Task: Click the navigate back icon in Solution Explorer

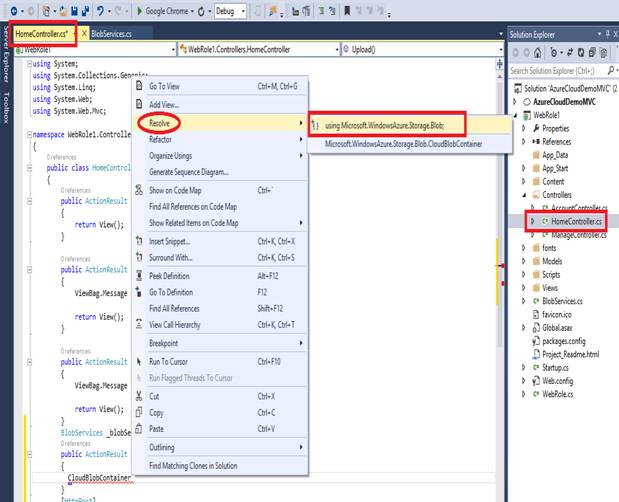Action: tap(515, 55)
